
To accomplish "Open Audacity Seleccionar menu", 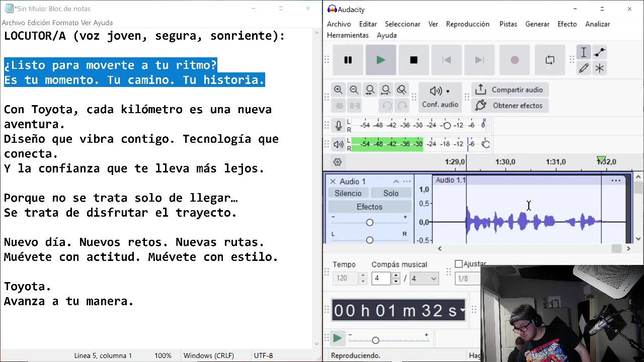I will (x=403, y=24).
